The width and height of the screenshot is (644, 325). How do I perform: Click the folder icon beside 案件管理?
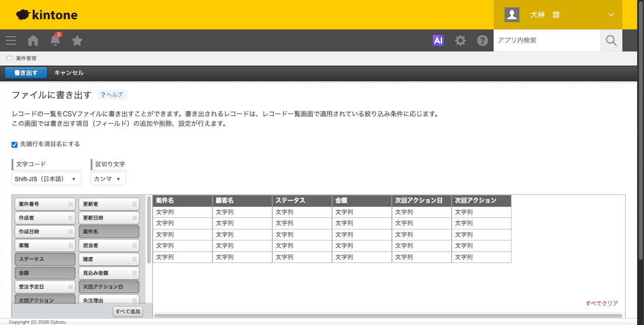pos(9,58)
